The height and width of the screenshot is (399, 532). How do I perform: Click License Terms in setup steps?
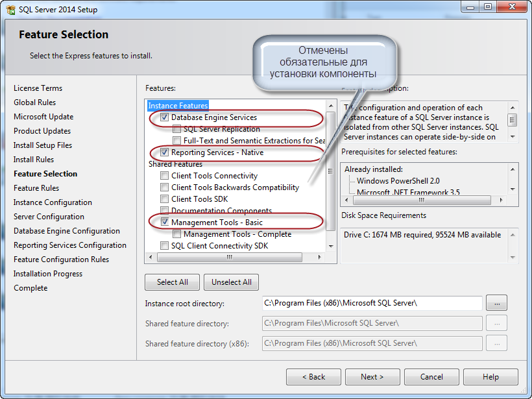click(38, 88)
